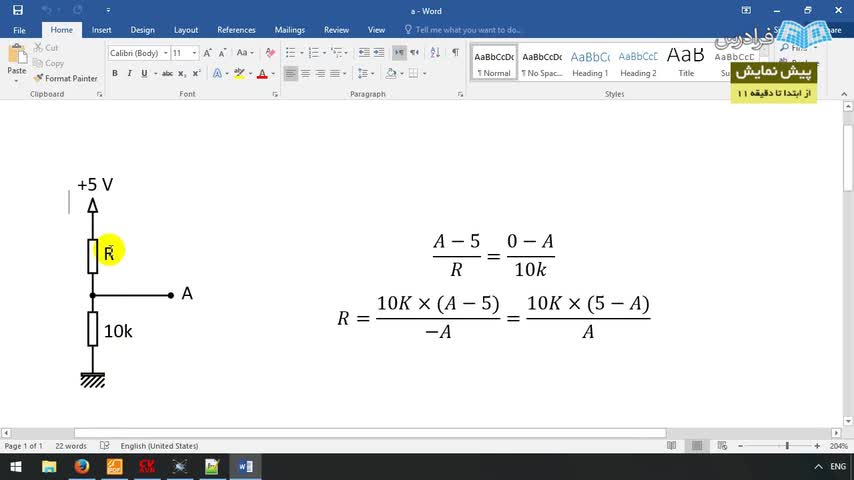Click the Format Painter tool
The width and height of the screenshot is (854, 480).
(65, 78)
